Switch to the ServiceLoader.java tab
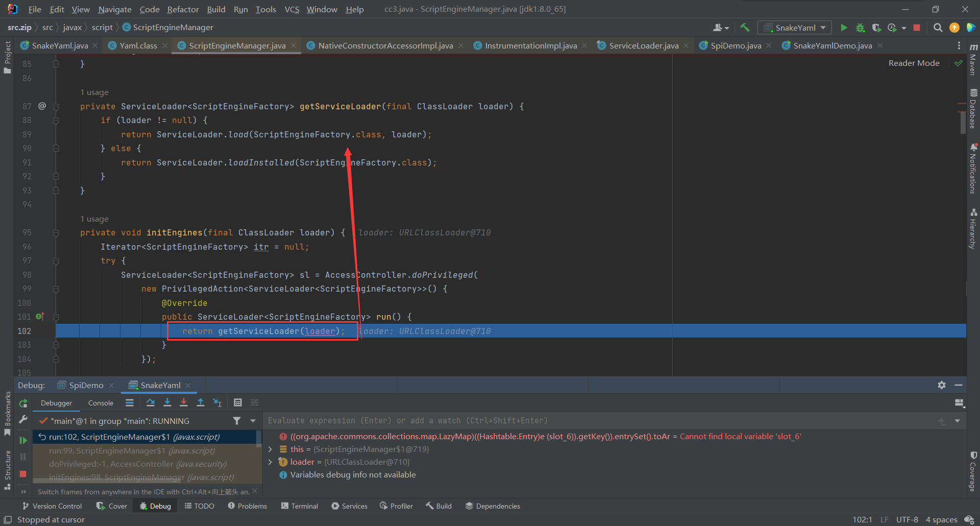This screenshot has width=980, height=526. point(644,45)
